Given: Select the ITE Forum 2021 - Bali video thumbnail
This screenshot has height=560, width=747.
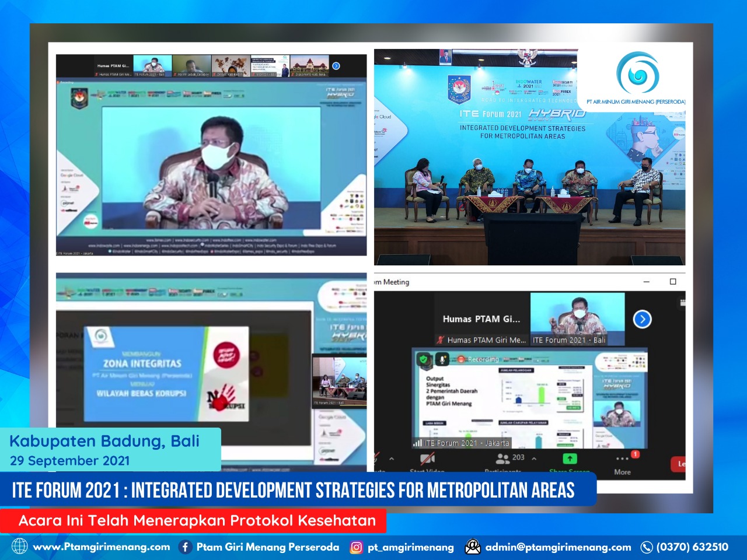Looking at the screenshot, I should tap(578, 317).
